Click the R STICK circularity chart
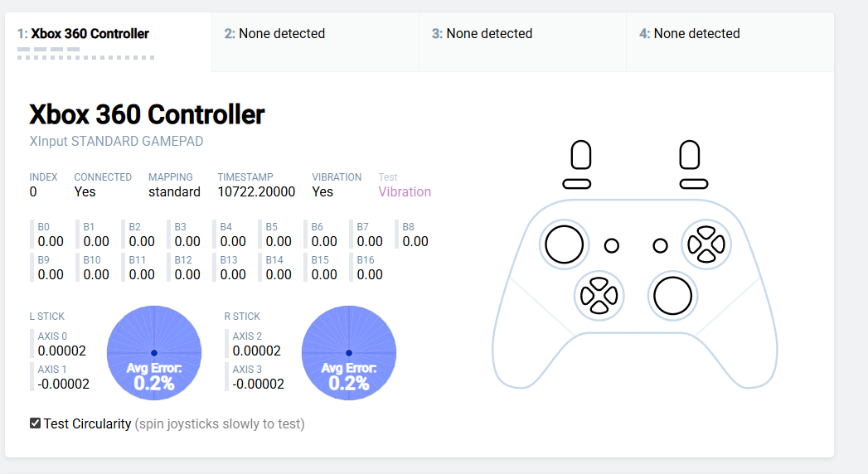868x474 pixels. point(349,353)
